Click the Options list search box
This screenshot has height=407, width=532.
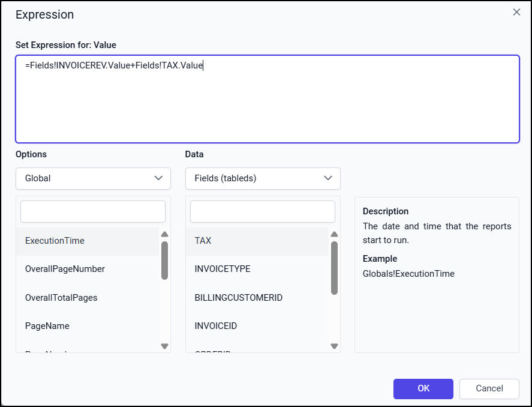pyautogui.click(x=93, y=212)
